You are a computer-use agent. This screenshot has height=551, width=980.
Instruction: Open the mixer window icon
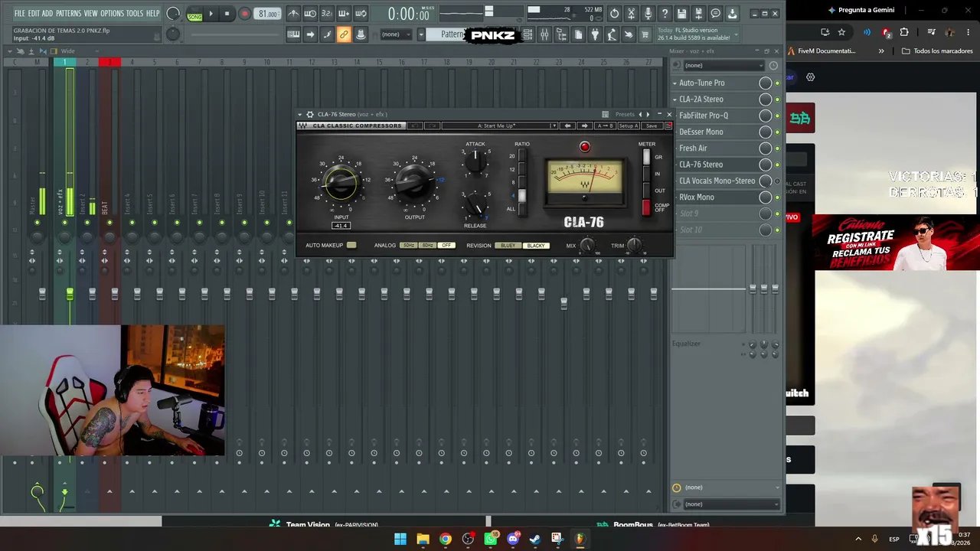click(x=544, y=34)
